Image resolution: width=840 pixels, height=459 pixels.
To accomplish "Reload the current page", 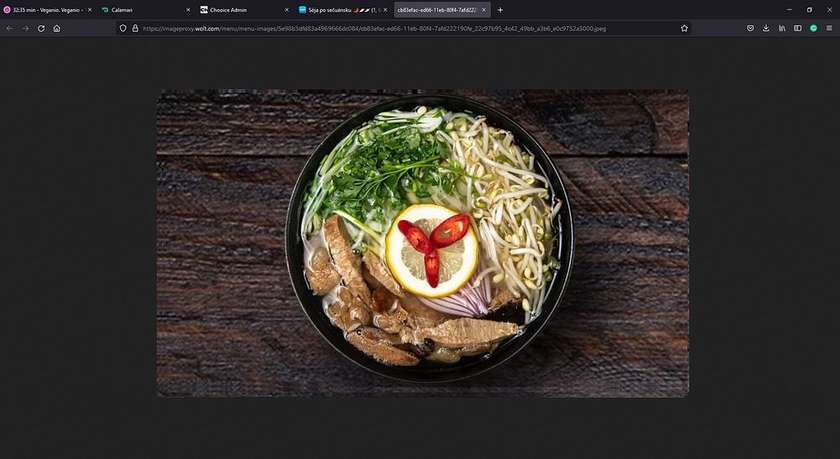I will [41, 28].
